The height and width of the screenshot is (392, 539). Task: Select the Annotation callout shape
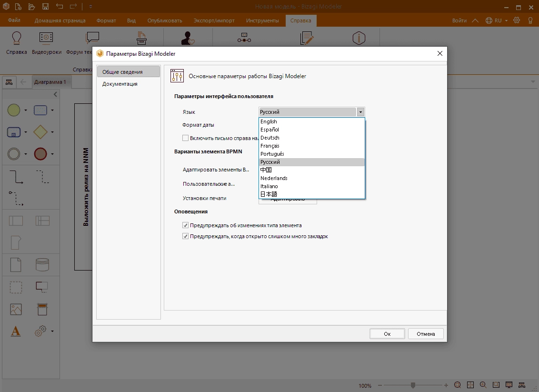click(x=42, y=287)
